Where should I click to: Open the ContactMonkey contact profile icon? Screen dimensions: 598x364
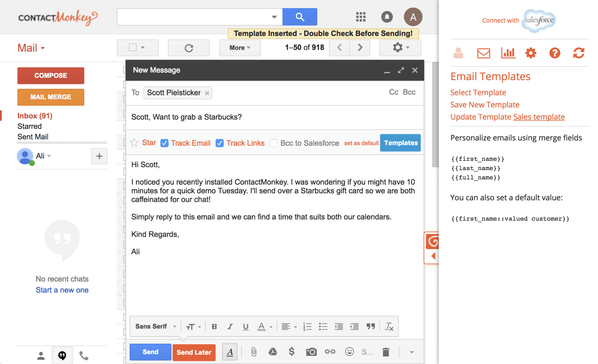(x=458, y=53)
